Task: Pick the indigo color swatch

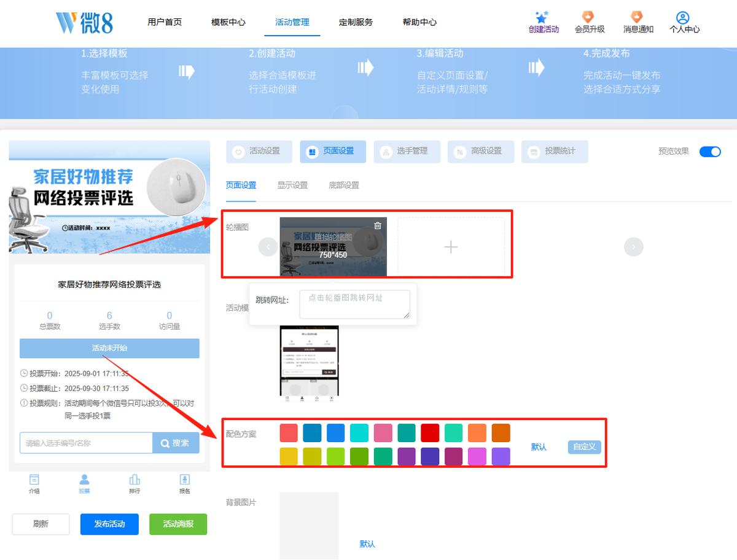Action: click(430, 456)
